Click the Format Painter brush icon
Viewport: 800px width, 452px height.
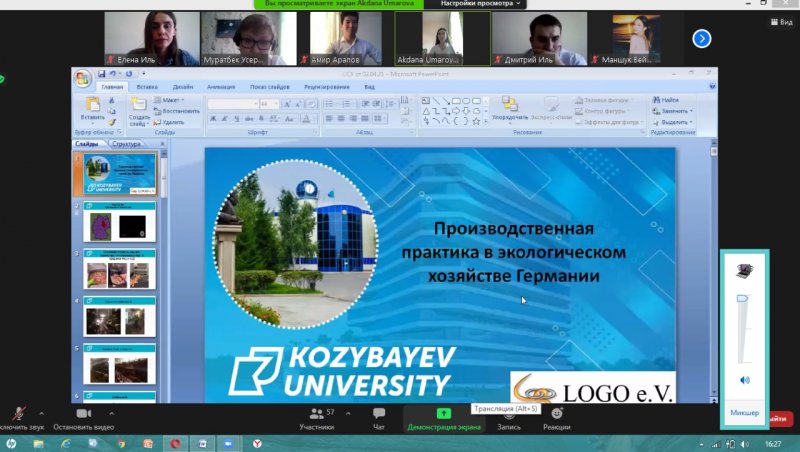pyautogui.click(x=112, y=122)
